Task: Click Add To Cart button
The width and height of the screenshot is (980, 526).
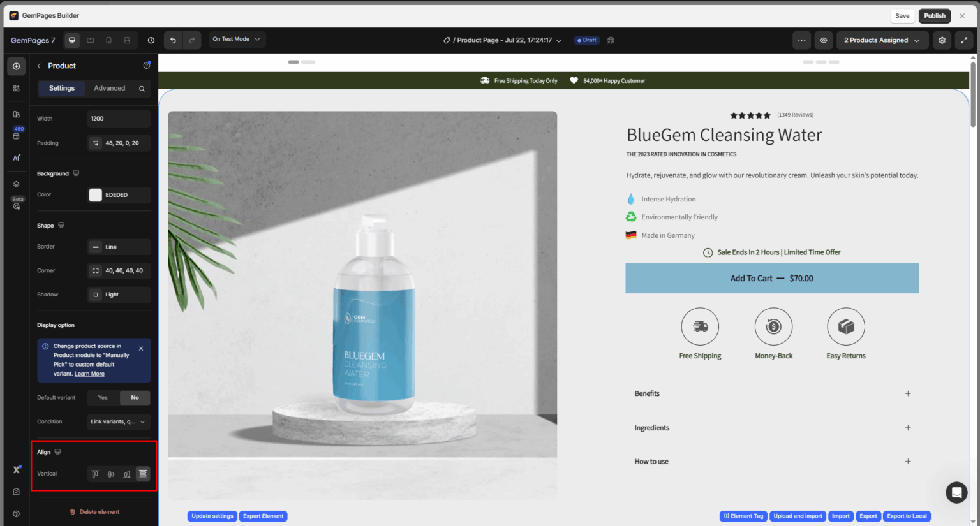Action: (x=772, y=279)
